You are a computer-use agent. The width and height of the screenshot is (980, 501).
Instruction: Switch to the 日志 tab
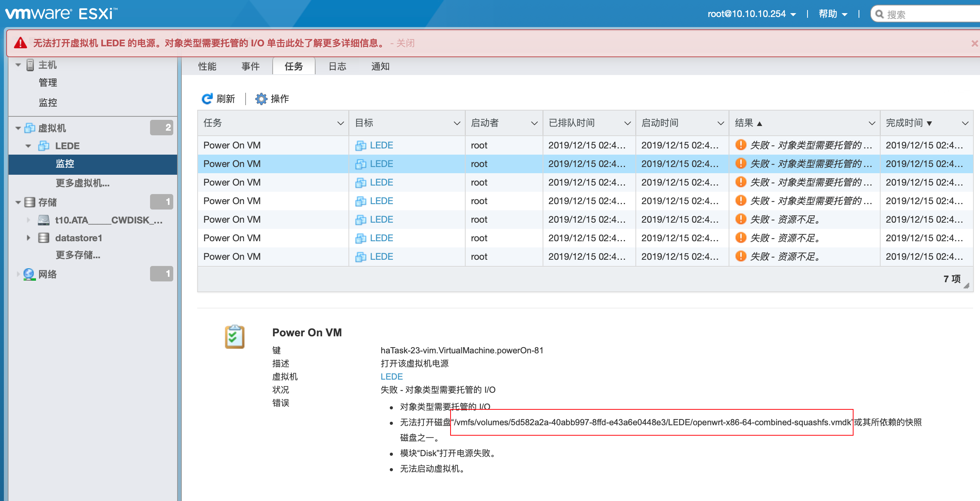[337, 66]
